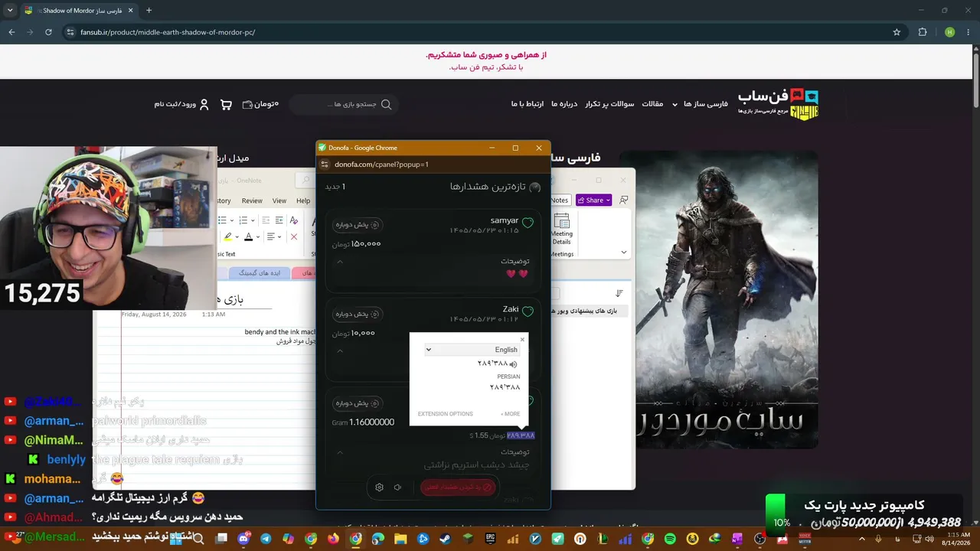Mute alerts with the Donofa speaker icon
Viewport: 980px width, 551px height.
(397, 487)
